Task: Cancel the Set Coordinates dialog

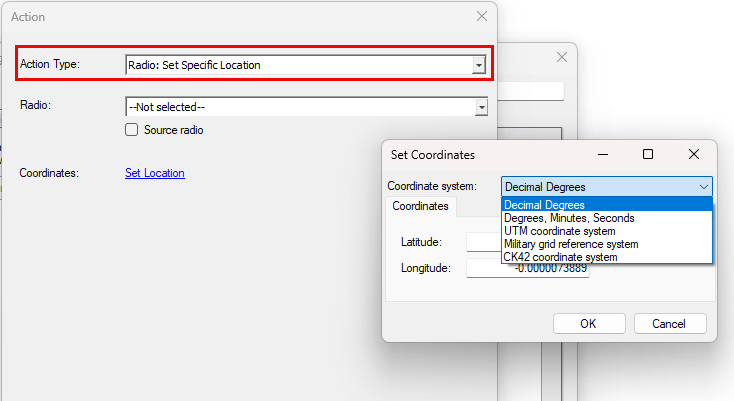Action: [x=669, y=324]
